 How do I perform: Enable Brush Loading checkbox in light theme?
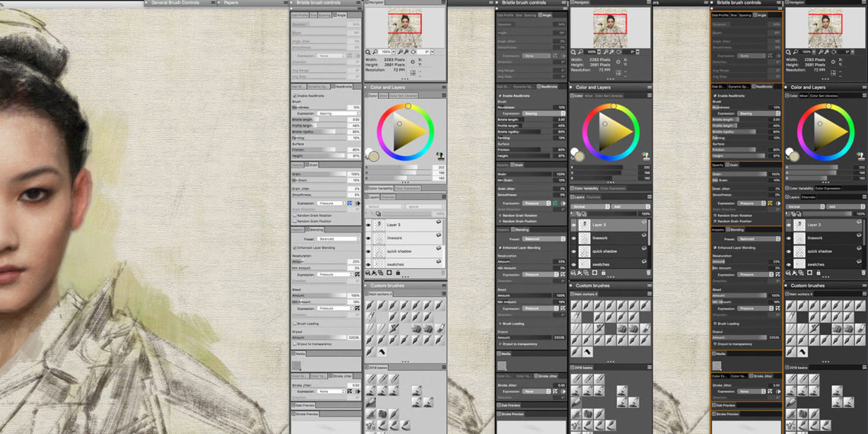click(x=295, y=324)
